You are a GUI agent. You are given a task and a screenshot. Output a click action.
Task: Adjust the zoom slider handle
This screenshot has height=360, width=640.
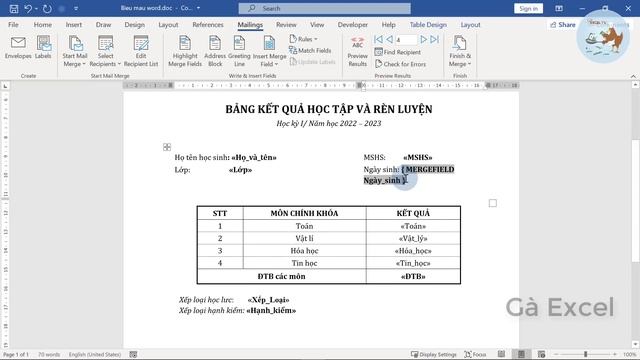[585, 354]
